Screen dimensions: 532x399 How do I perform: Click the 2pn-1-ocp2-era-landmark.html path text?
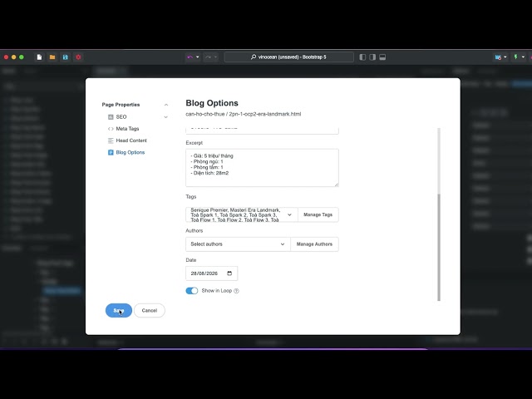265,114
